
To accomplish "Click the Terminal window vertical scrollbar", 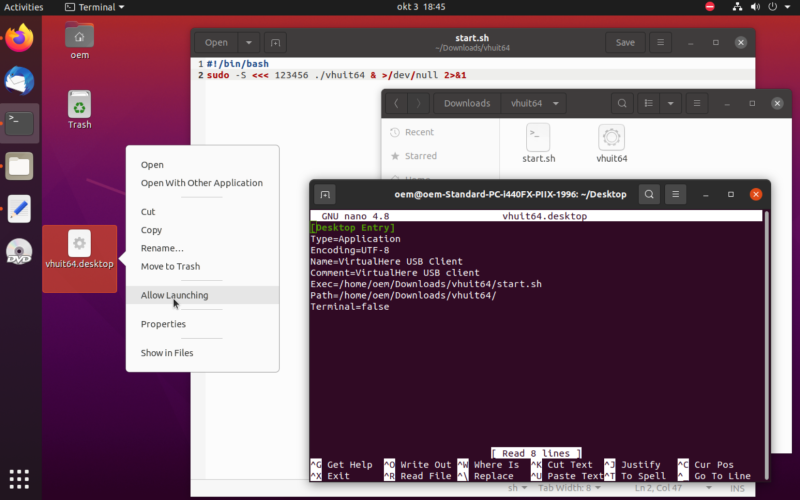I will click(x=766, y=344).
